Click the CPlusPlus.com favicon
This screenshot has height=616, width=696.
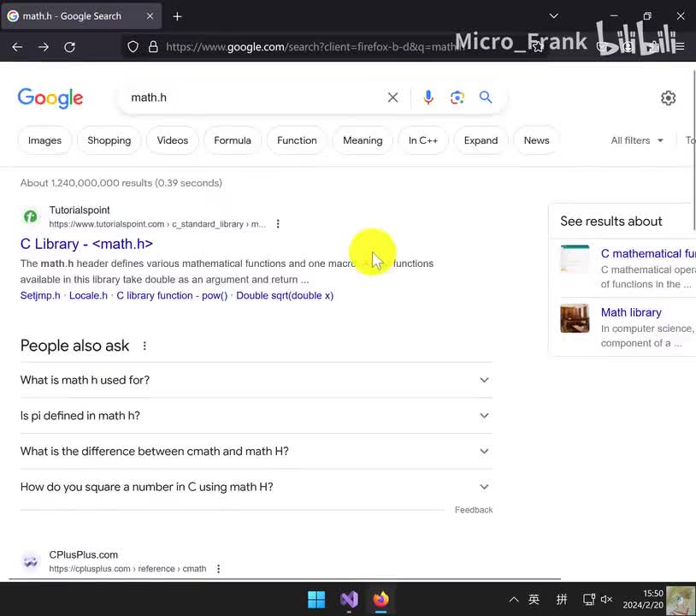point(31,561)
